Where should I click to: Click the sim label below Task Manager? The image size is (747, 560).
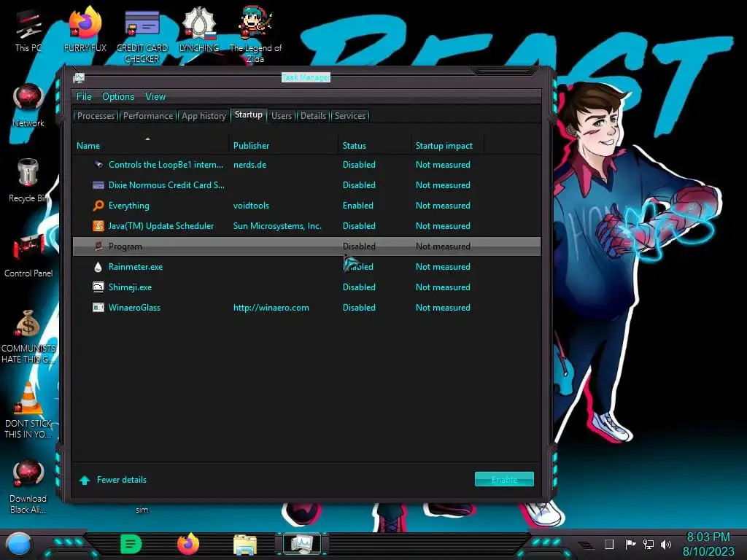point(142,510)
